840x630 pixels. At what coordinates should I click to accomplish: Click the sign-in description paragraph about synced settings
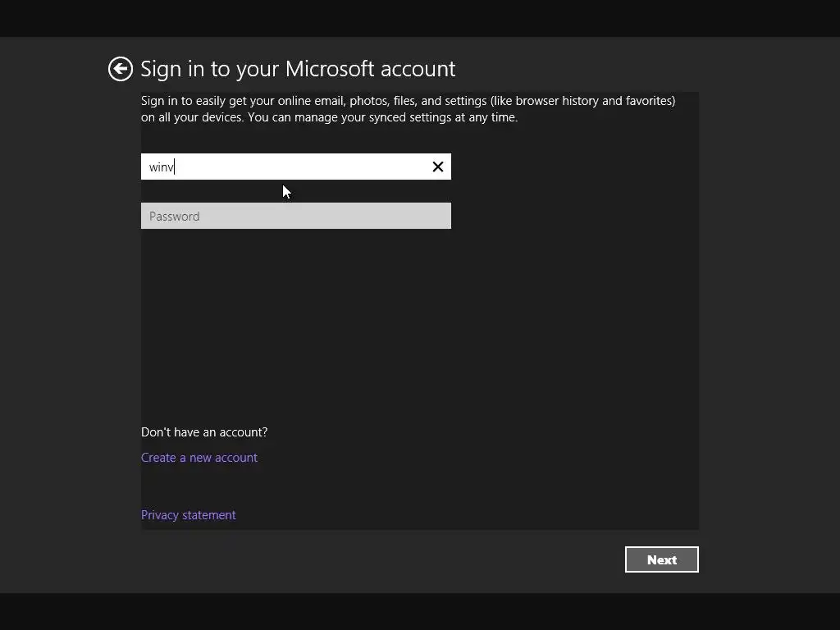coord(409,109)
